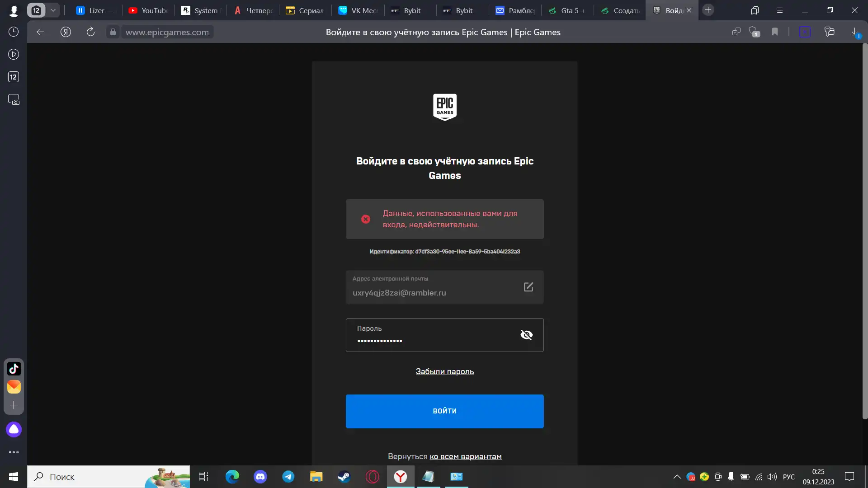Image resolution: width=868 pixels, height=488 pixels.
Task: Open the downloads arrow icon
Action: pyautogui.click(x=854, y=32)
